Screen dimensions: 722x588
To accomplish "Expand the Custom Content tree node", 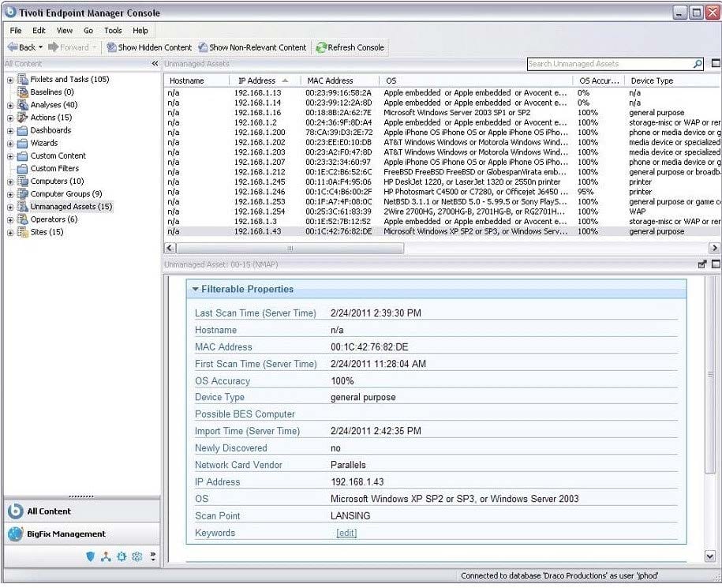I will [10, 156].
